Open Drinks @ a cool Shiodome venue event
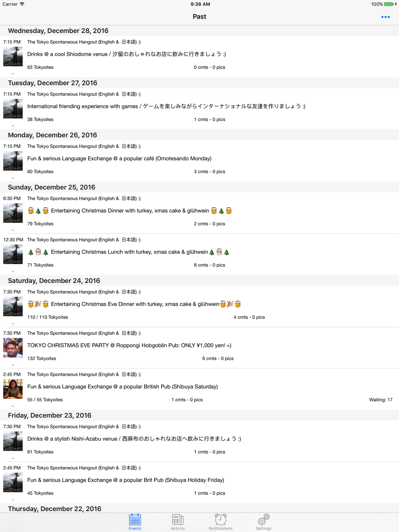This screenshot has width=399, height=532. pyautogui.click(x=199, y=56)
